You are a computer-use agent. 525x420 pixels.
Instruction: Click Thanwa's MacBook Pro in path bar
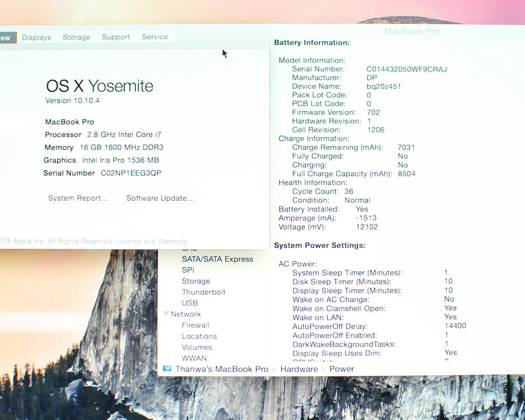222,369
